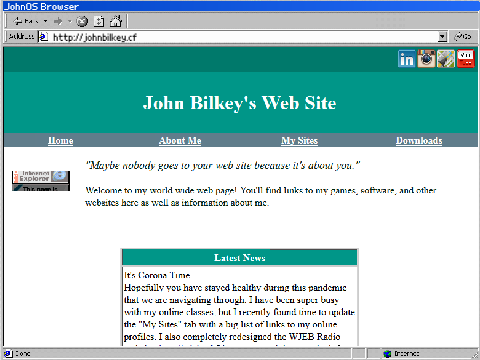Screen dimensions: 480x360
Task: Click the page icon in the address bar
Action: click(43, 37)
